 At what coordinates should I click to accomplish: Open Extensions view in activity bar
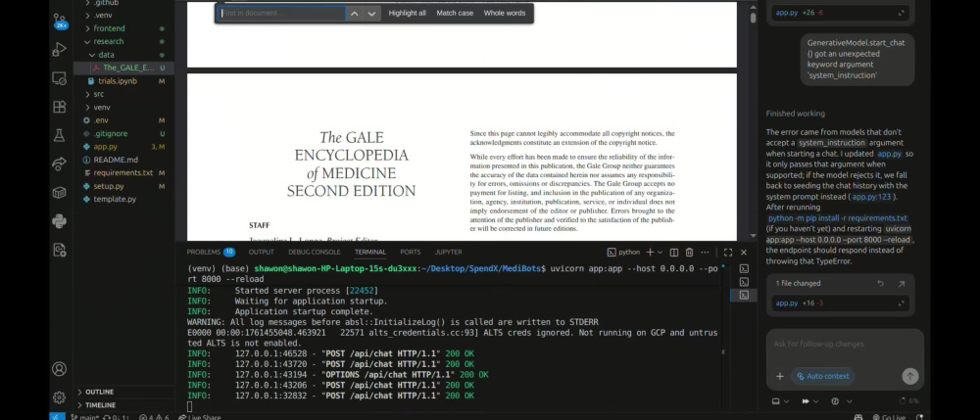(x=60, y=107)
